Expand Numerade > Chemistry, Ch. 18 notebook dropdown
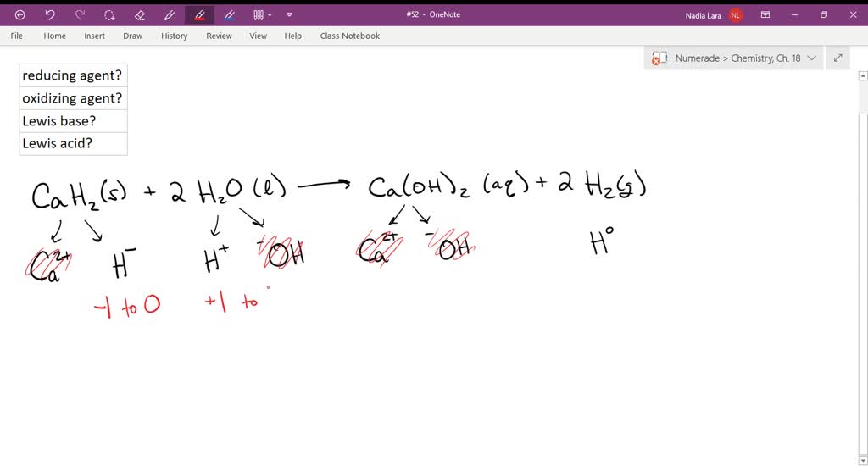Image resolution: width=868 pixels, height=466 pixels. tap(811, 58)
